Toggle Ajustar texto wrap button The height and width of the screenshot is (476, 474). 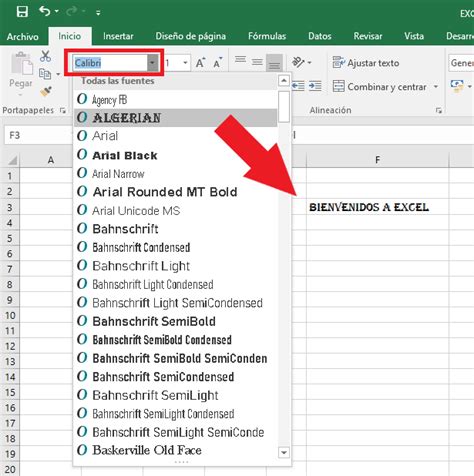366,63
